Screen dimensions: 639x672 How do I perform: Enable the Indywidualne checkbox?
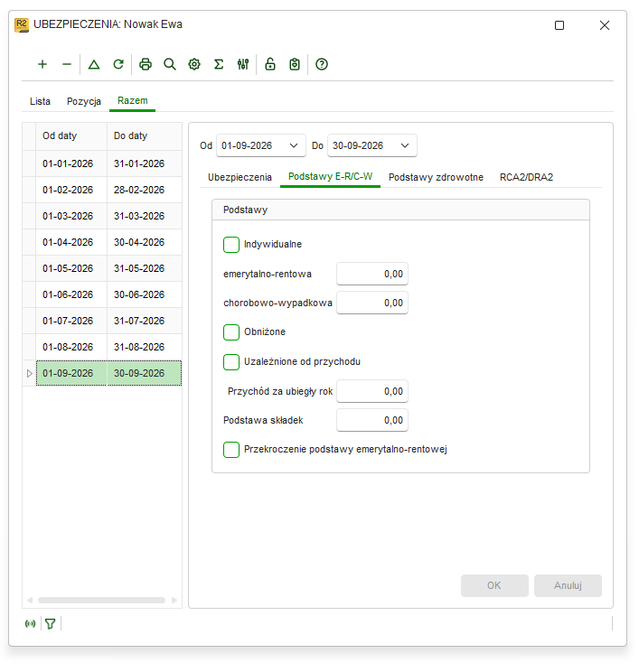pyautogui.click(x=231, y=244)
